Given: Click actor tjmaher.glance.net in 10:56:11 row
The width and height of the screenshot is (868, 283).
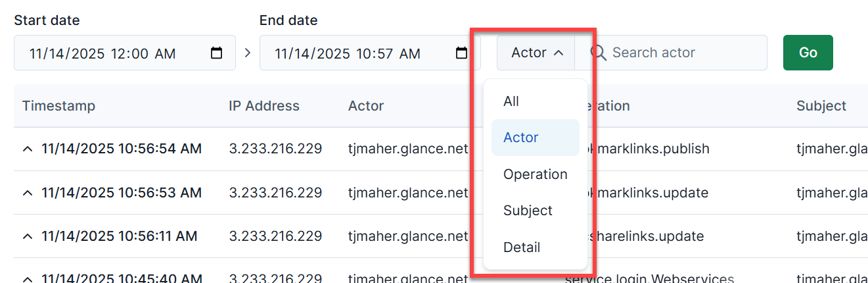Looking at the screenshot, I should tap(408, 236).
